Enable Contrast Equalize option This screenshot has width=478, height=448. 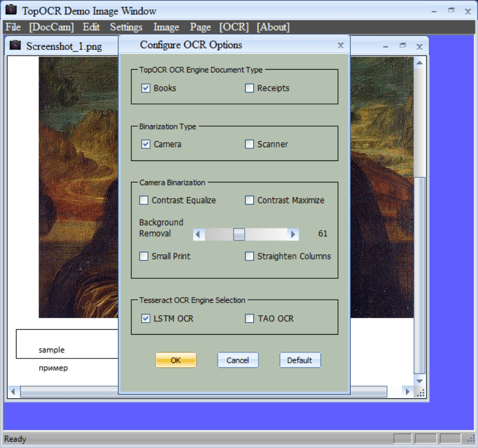[144, 200]
